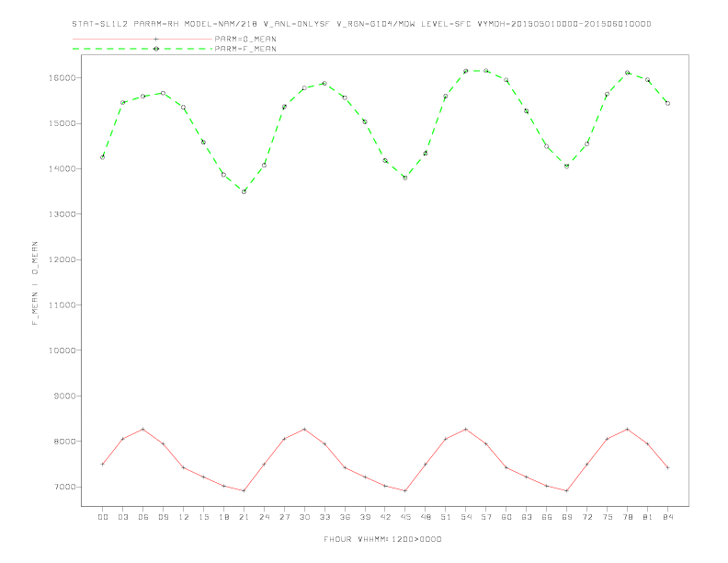Click the 45 forecast hour tick label
This screenshot has height=563, width=728.
(x=405, y=517)
